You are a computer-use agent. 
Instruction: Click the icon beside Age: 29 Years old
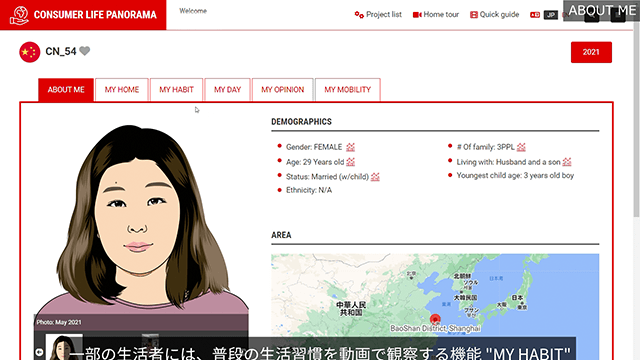click(x=350, y=162)
